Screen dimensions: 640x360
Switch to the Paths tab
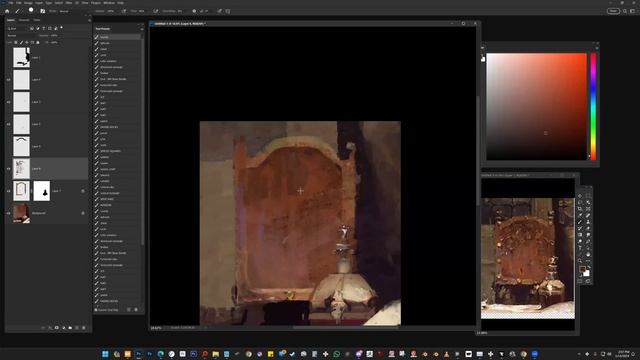coord(37,20)
